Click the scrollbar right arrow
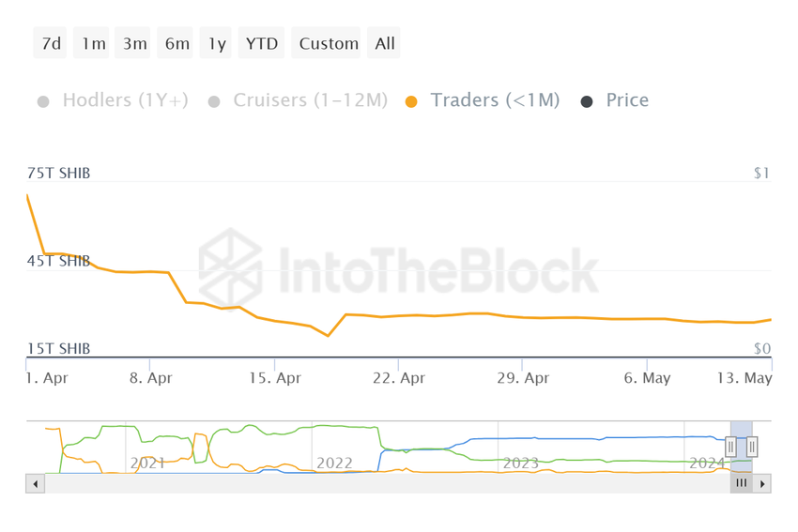Viewport: 798px width, 532px height. tap(762, 484)
